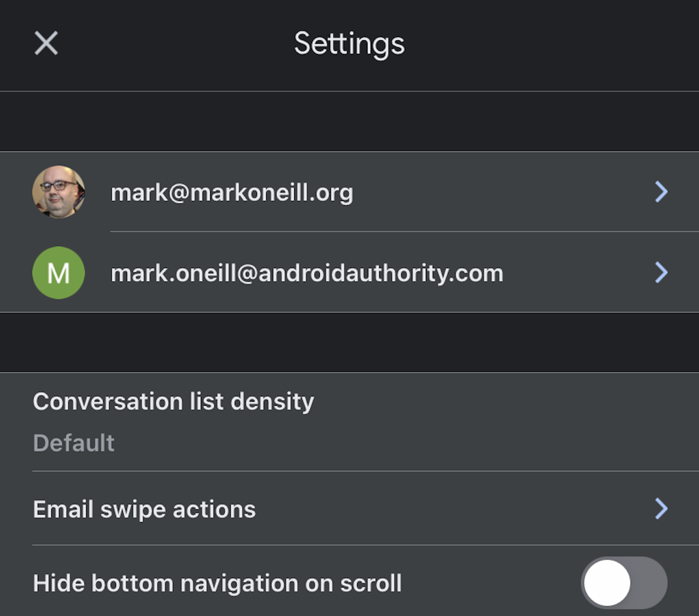
Task: Click the "Default" density value
Action: pyautogui.click(x=74, y=443)
